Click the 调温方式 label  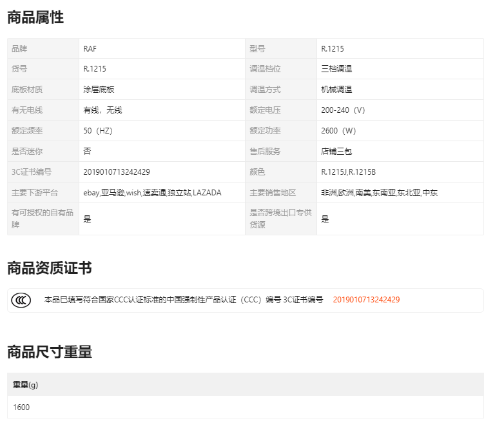pyautogui.click(x=265, y=90)
